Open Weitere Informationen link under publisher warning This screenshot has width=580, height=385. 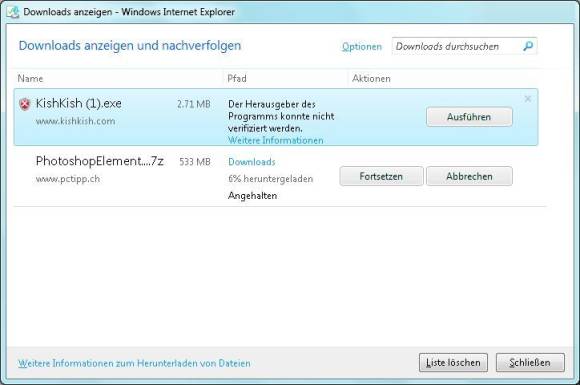(x=276, y=140)
